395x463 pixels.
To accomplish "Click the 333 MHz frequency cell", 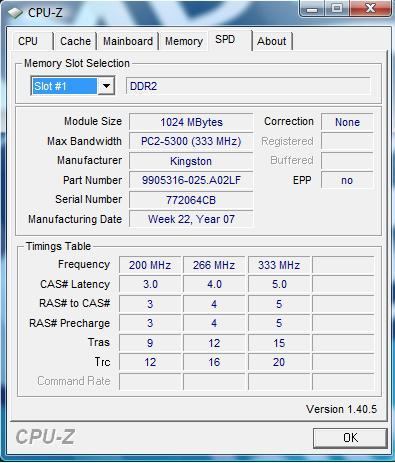I will point(279,265).
